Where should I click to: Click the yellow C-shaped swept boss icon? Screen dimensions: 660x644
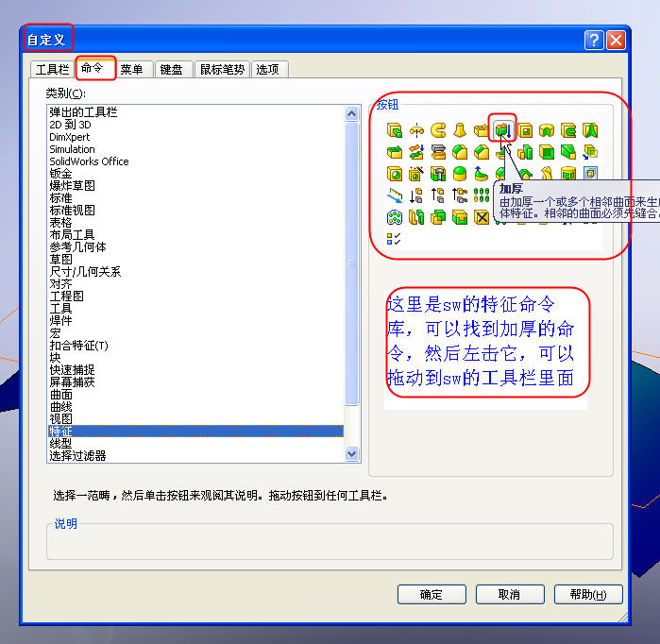pos(438,130)
